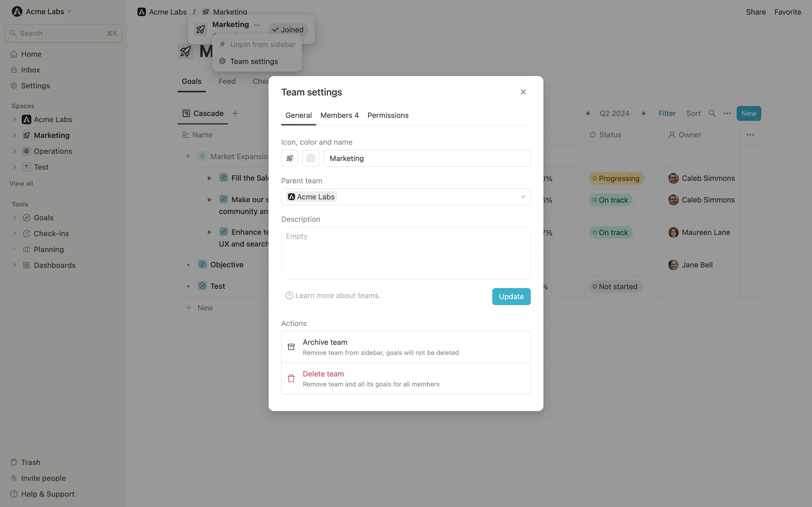Viewport: 812px width, 507px height.
Task: Collapse the Market Expansion goal row
Action: (x=188, y=157)
